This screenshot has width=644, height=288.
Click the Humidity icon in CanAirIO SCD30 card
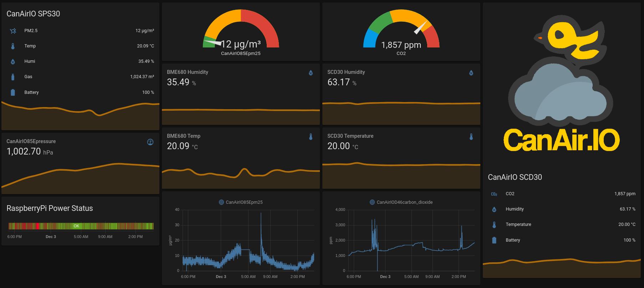(494, 209)
